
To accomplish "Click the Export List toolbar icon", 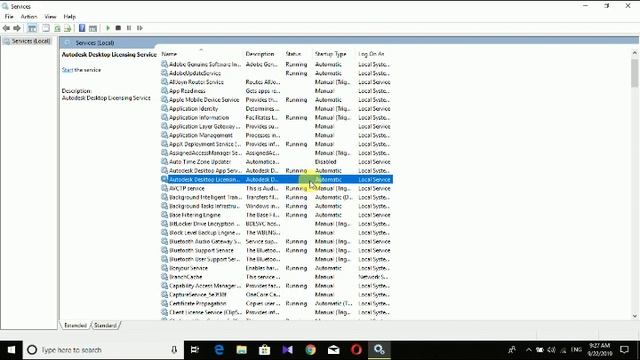I will 68,28.
